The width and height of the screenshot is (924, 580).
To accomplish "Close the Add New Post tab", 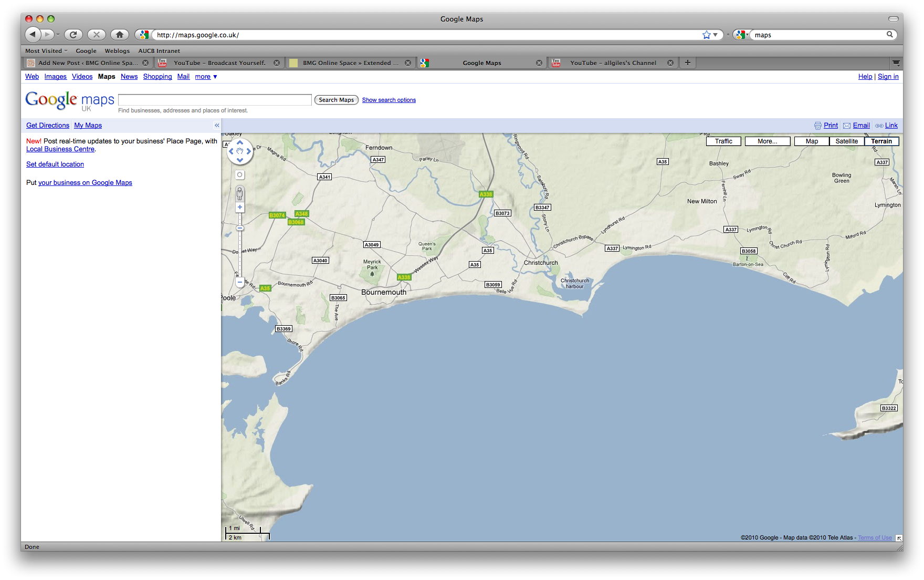I will click(145, 63).
